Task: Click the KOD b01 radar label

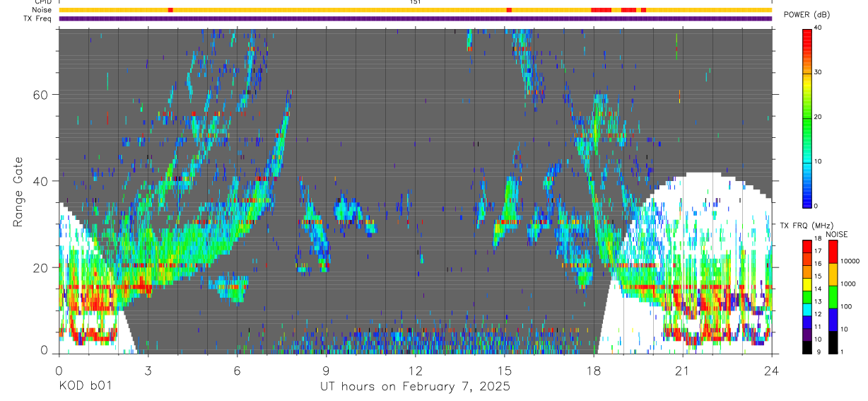Action: point(85,386)
